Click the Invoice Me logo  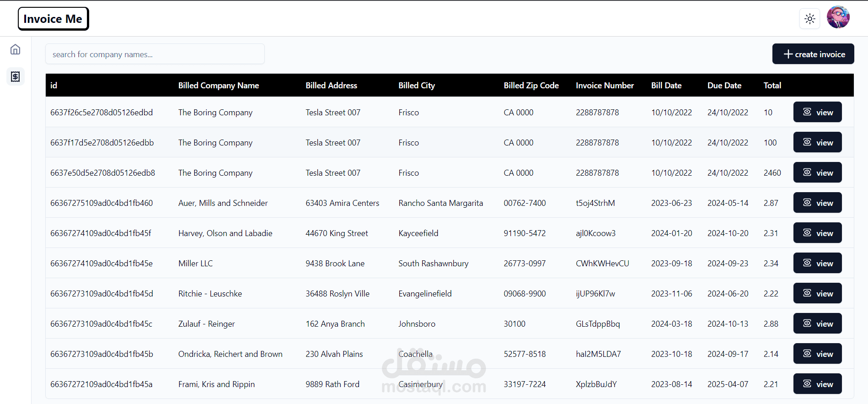point(53,19)
